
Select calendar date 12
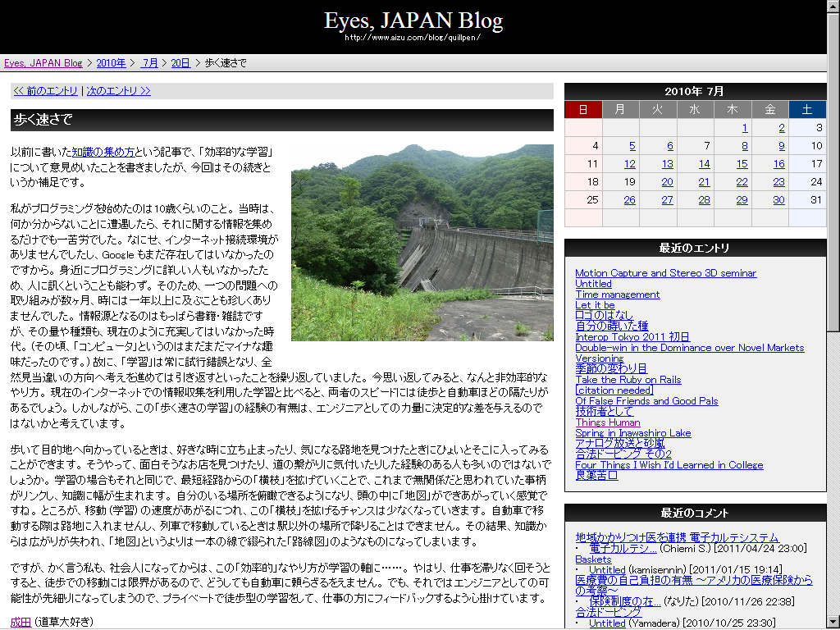[629, 164]
